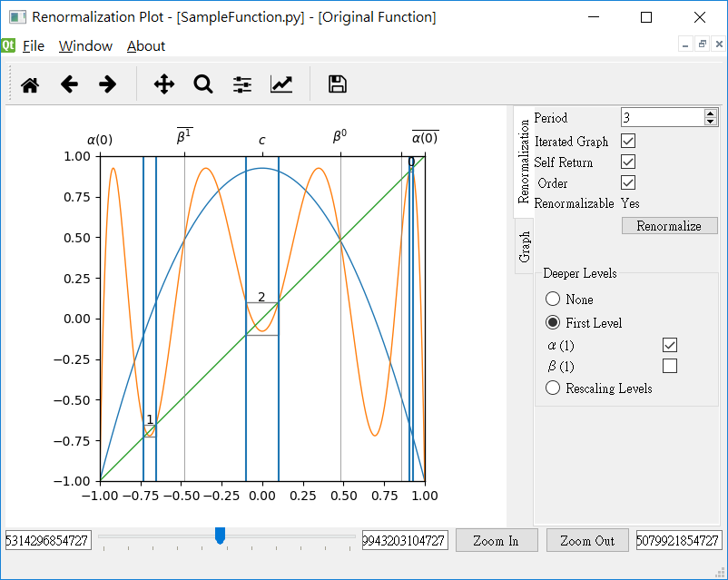This screenshot has height=580, width=728.
Task: Click the left α(0) label above the plot
Action: [100, 139]
